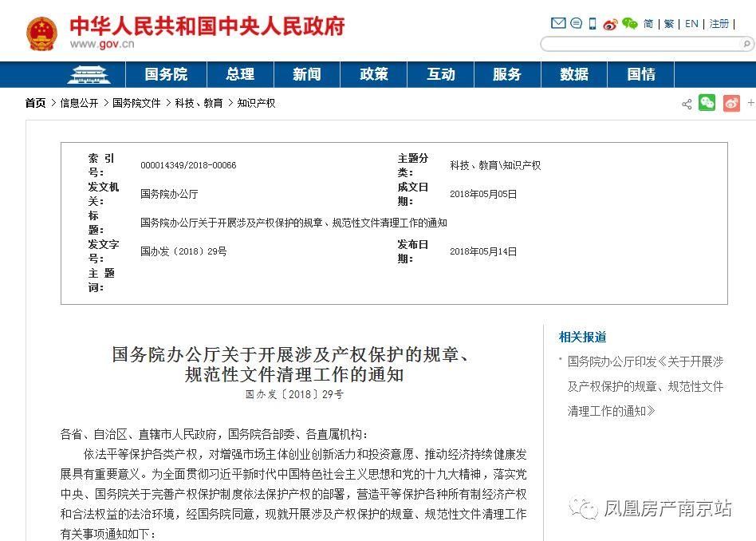The image size is (756, 541).
Task: Open the mobile version phone icon
Action: point(592,23)
